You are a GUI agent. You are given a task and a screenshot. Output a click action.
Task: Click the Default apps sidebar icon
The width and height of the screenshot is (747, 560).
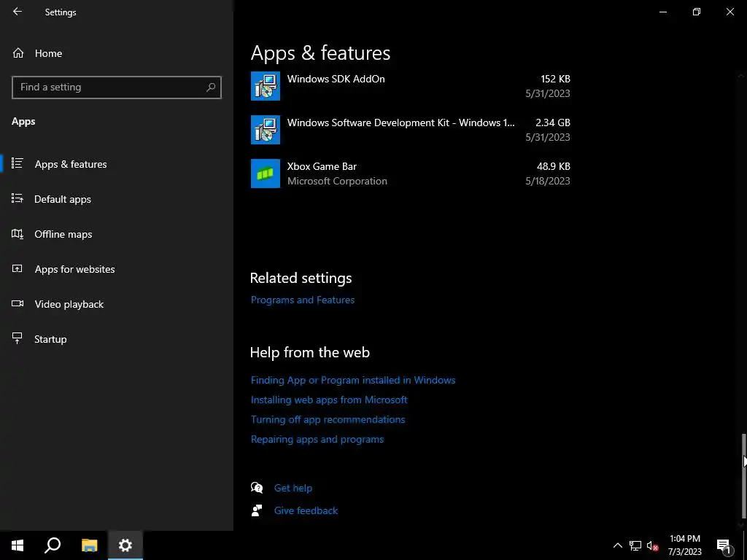pyautogui.click(x=18, y=198)
